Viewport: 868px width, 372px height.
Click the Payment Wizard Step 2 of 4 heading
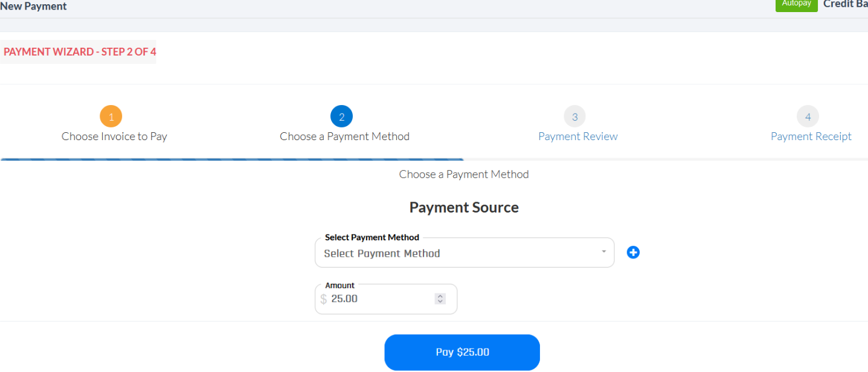pyautogui.click(x=80, y=52)
